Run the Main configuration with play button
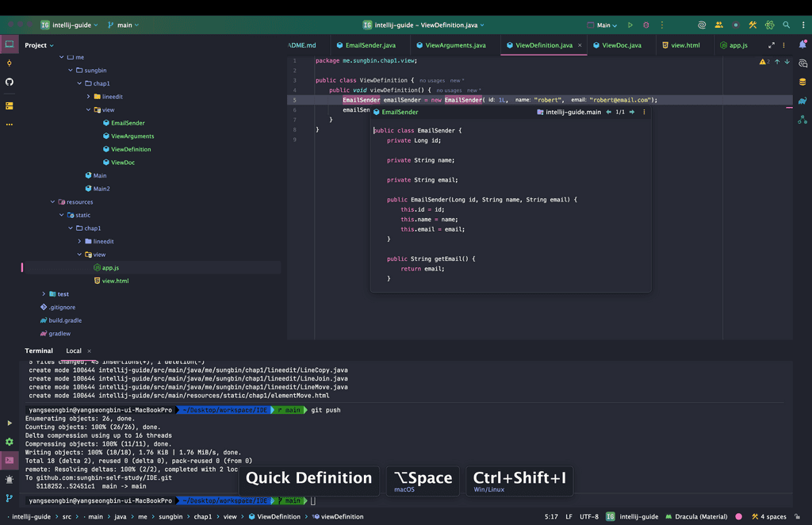This screenshot has width=812, height=525. pyautogui.click(x=630, y=25)
